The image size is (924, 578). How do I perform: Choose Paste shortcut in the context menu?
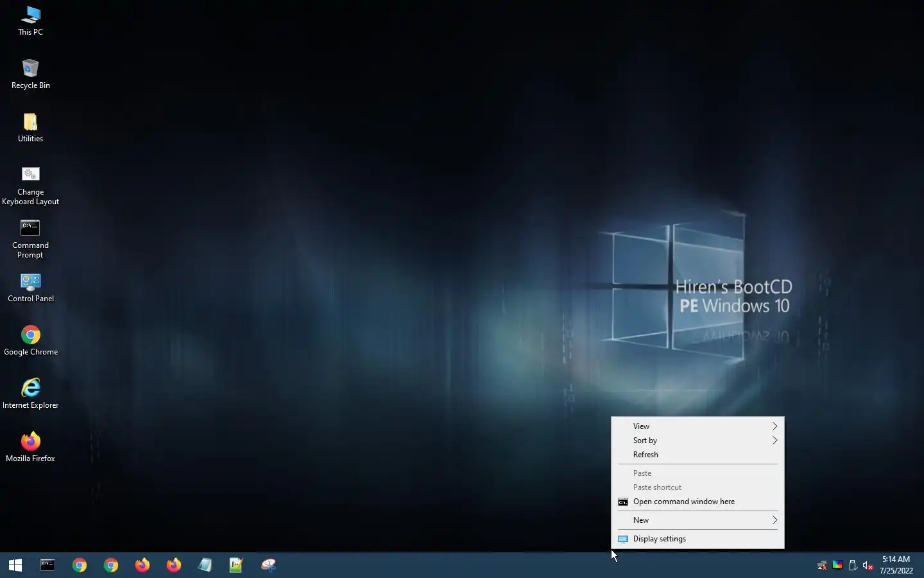tap(697, 487)
